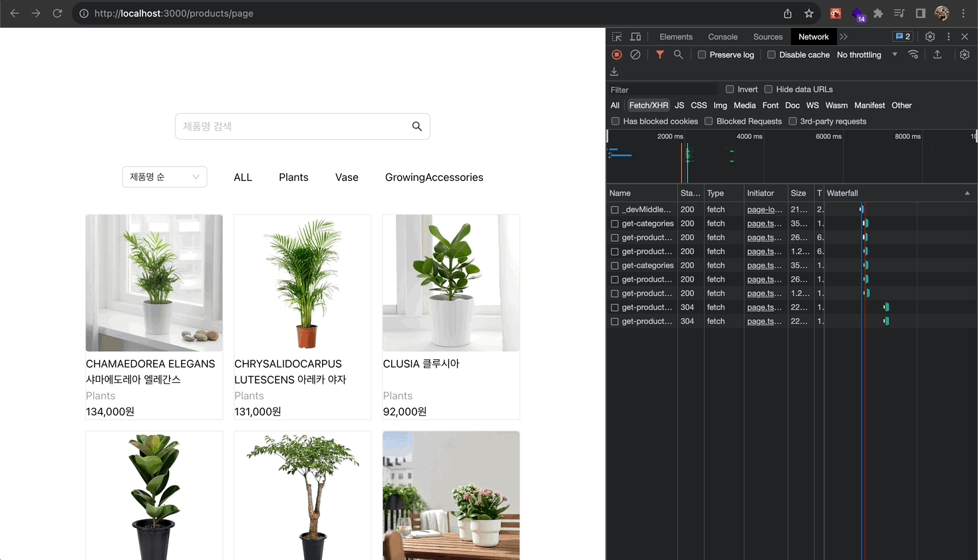The height and width of the screenshot is (560, 978).
Task: Click the share page icon in address bar
Action: tap(788, 13)
